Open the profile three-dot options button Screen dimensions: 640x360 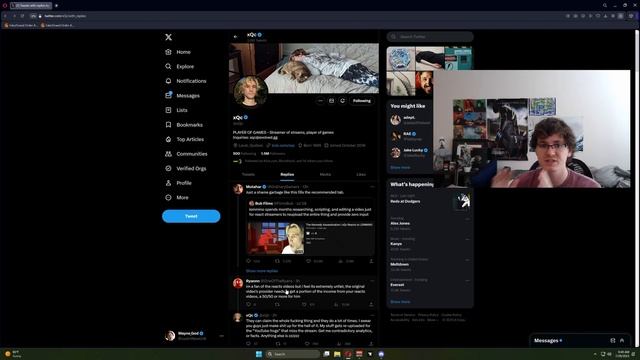(320, 101)
